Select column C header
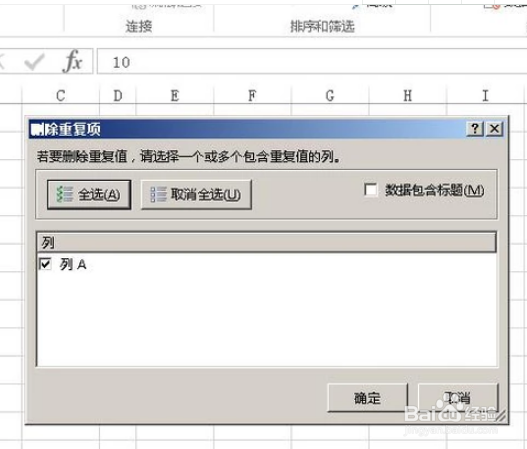This screenshot has width=527, height=449. point(61,96)
